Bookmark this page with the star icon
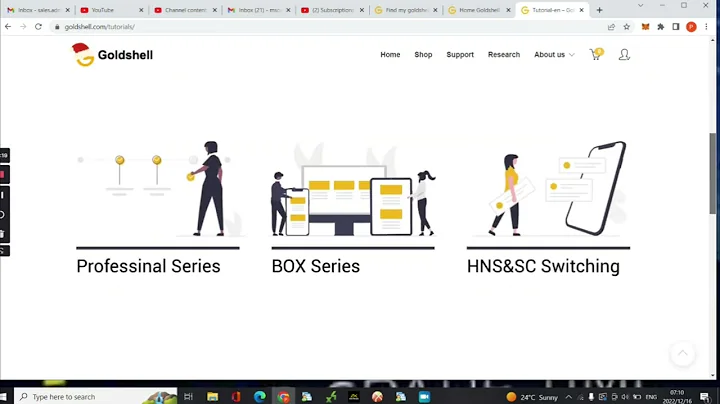This screenshot has width=720, height=404. [626, 27]
